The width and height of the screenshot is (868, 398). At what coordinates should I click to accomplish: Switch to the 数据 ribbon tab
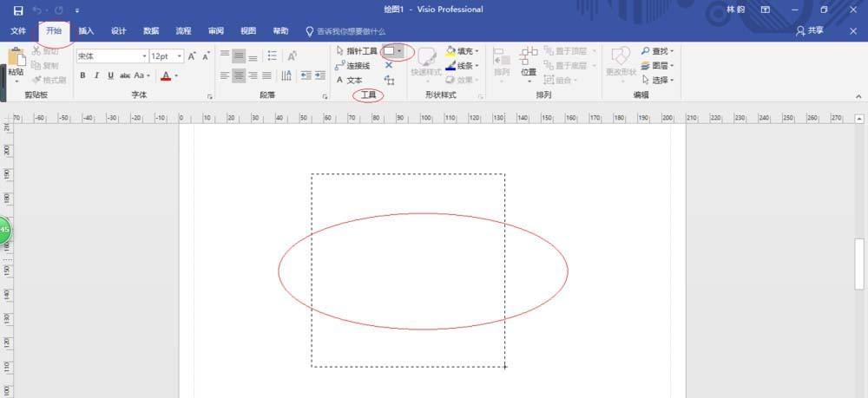(151, 31)
